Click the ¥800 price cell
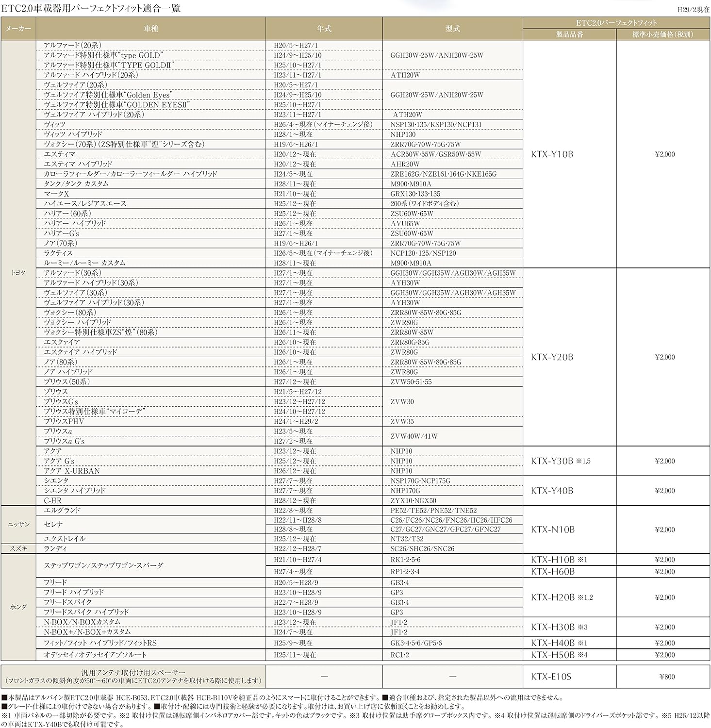Image resolution: width=711 pixels, height=728 pixels. 667,677
